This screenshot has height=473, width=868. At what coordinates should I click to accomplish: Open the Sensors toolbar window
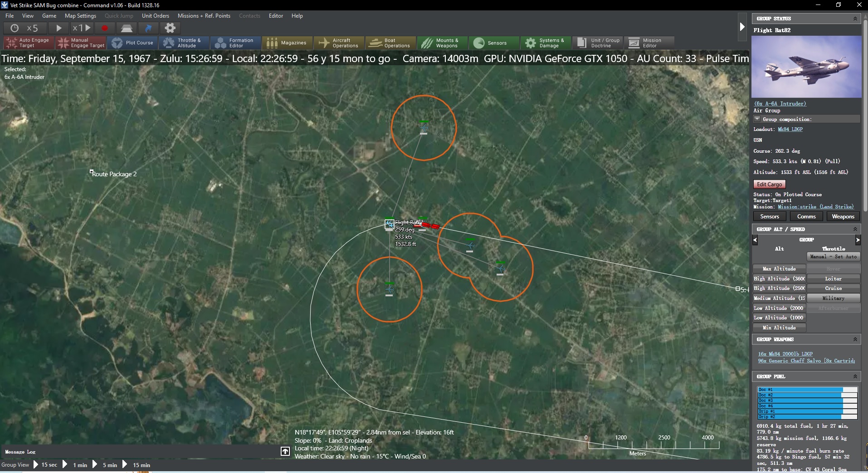(494, 43)
